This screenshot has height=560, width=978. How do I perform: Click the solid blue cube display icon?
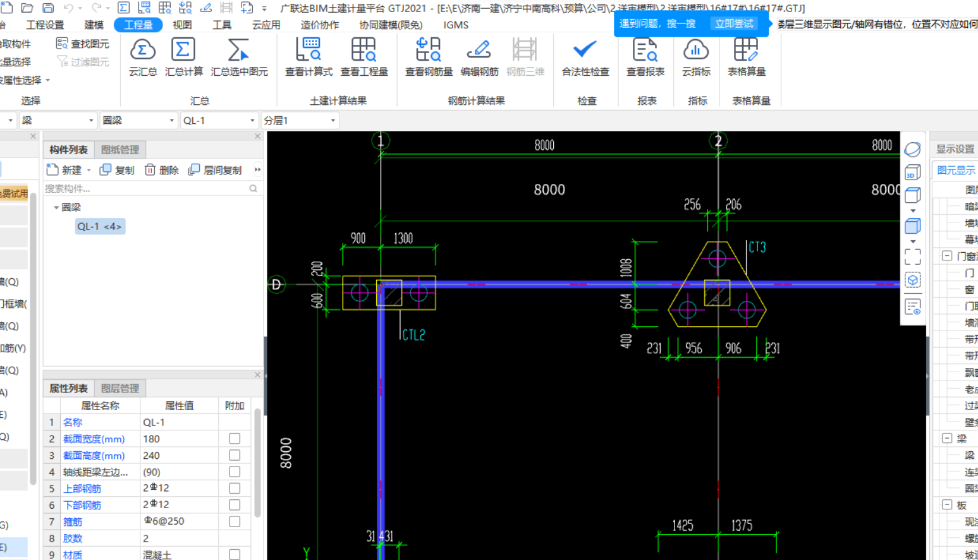[912, 226]
